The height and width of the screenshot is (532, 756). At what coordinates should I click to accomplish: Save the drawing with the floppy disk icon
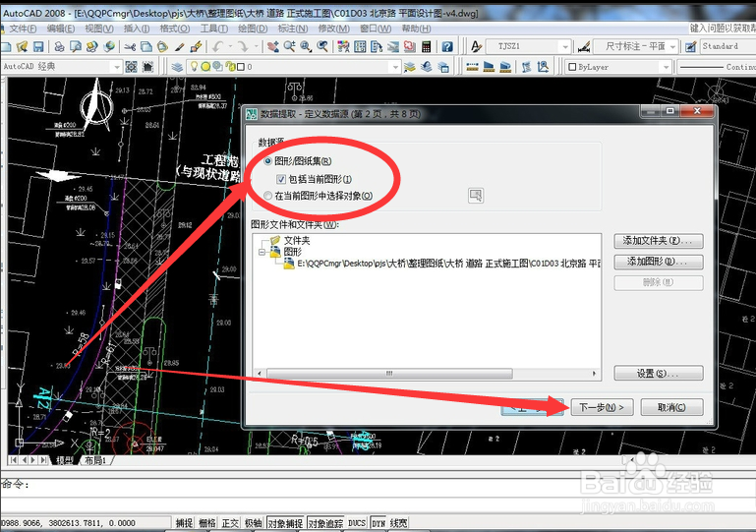point(38,47)
